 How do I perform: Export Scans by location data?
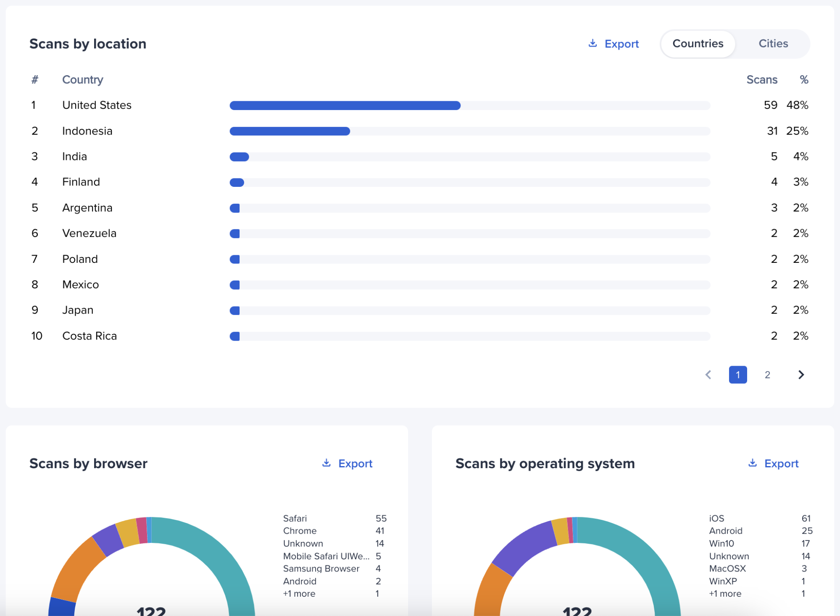click(x=621, y=44)
